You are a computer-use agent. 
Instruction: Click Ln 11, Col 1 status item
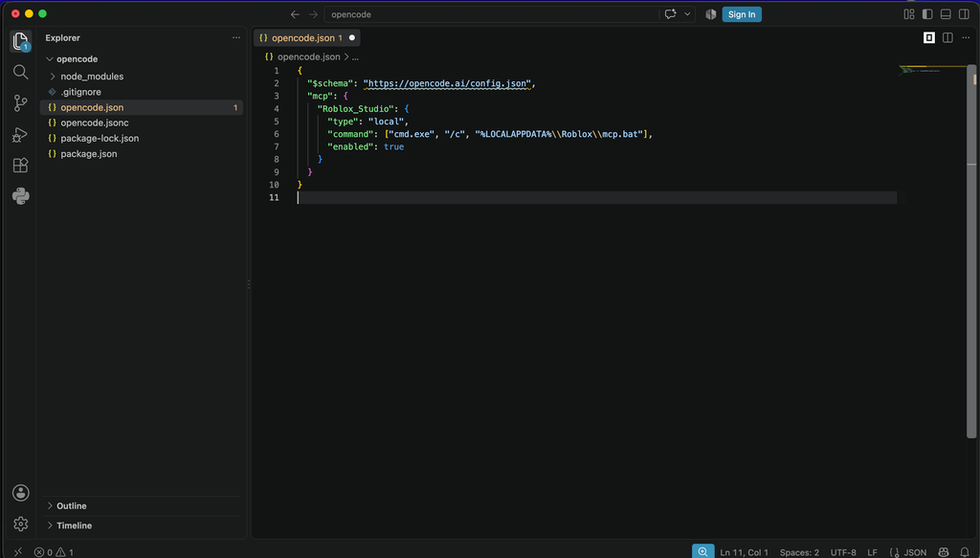tap(744, 552)
